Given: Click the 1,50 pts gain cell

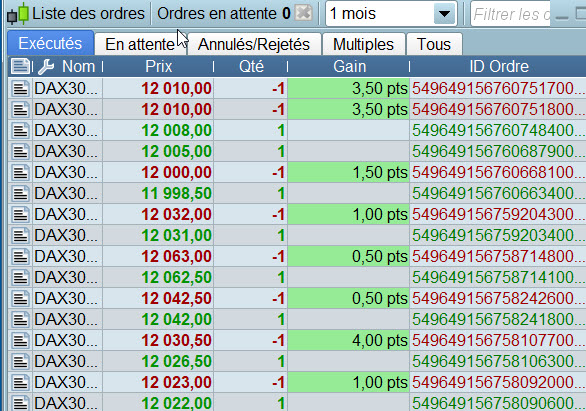Looking at the screenshot, I should pyautogui.click(x=349, y=172).
